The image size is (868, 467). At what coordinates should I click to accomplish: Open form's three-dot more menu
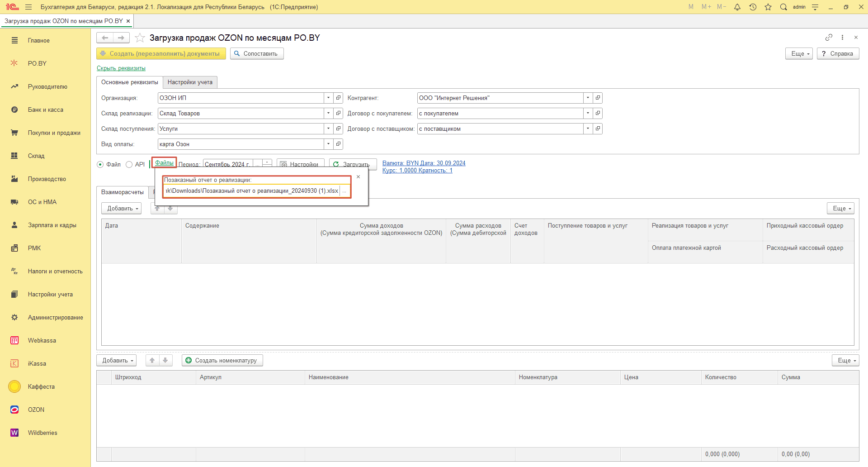842,37
